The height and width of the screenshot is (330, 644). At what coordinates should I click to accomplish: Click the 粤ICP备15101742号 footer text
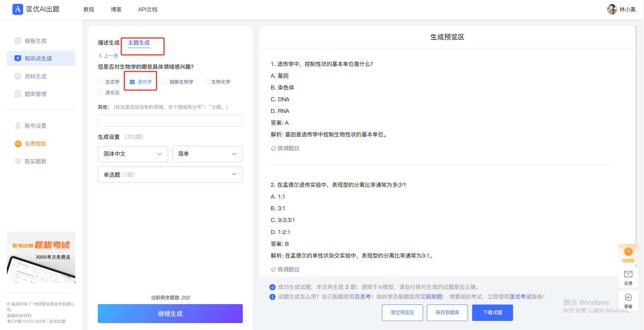click(x=26, y=321)
